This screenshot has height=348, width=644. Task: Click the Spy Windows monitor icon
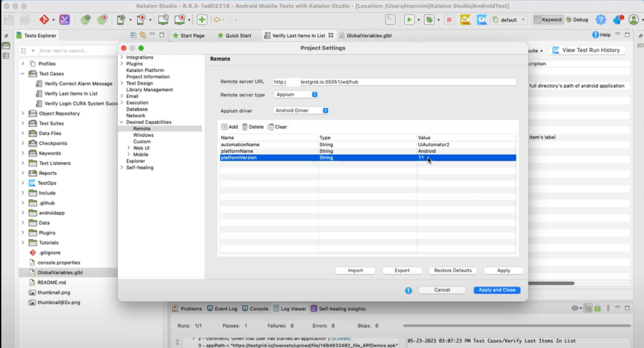click(163, 19)
